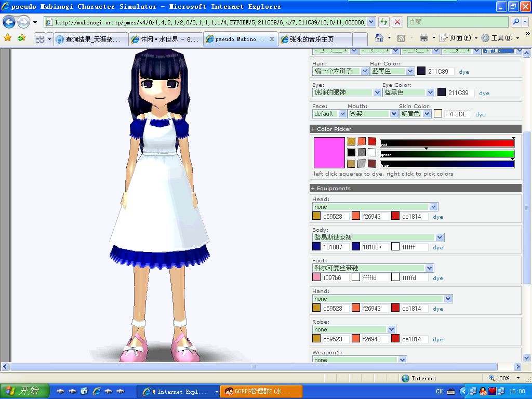This screenshot has height=399, width=532.
Task: Click the address bar URL field
Action: pyautogui.click(x=210, y=22)
